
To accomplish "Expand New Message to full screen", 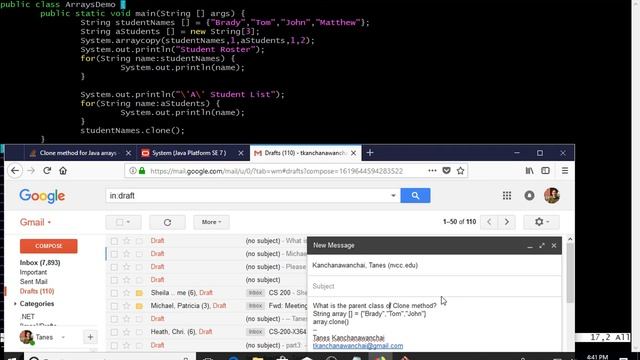I will (x=542, y=246).
